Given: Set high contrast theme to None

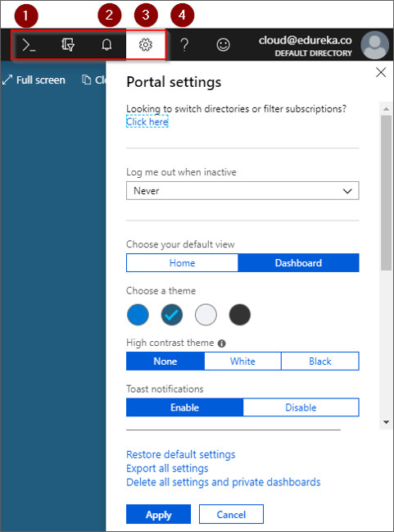Looking at the screenshot, I should coord(165,361).
